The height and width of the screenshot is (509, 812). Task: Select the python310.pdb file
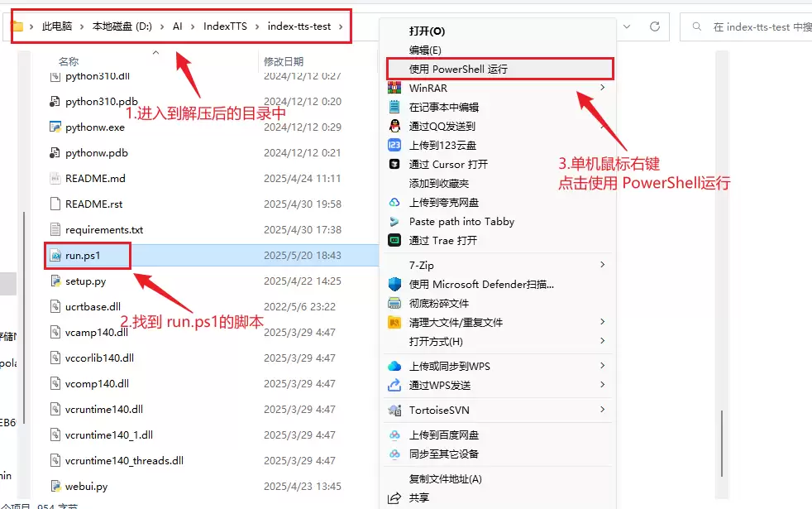pyautogui.click(x=102, y=102)
